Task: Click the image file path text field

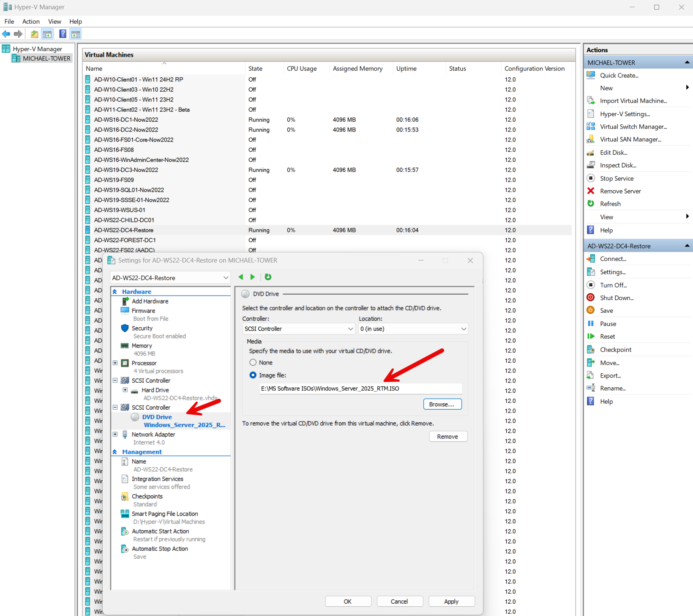Action: (x=360, y=389)
